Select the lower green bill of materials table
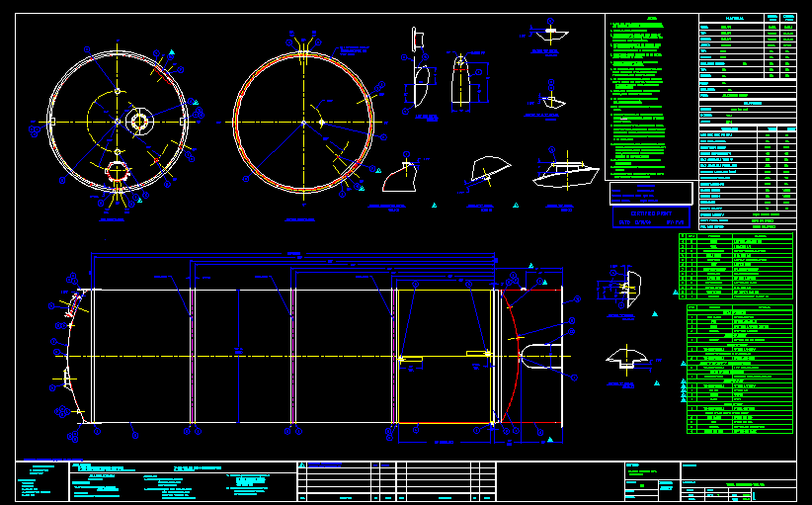 737,371
